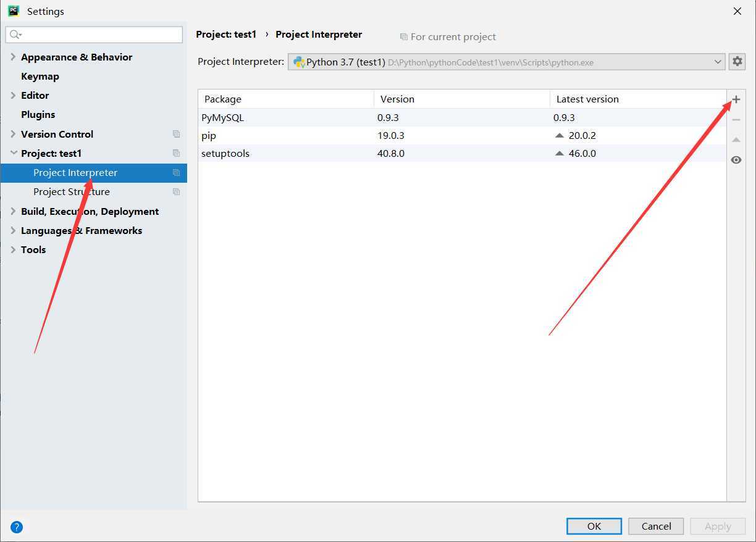The image size is (756, 542).
Task: Select Plugins in settings tree
Action: coord(38,115)
